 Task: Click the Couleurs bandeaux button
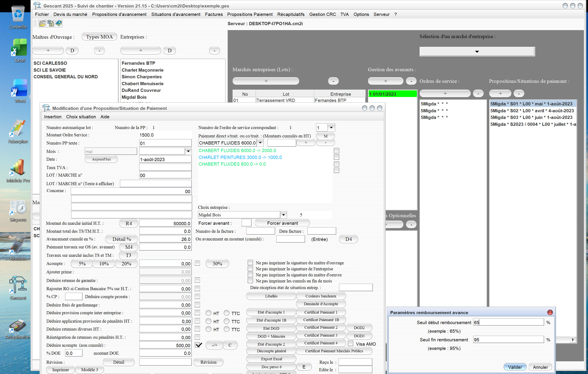point(321,296)
